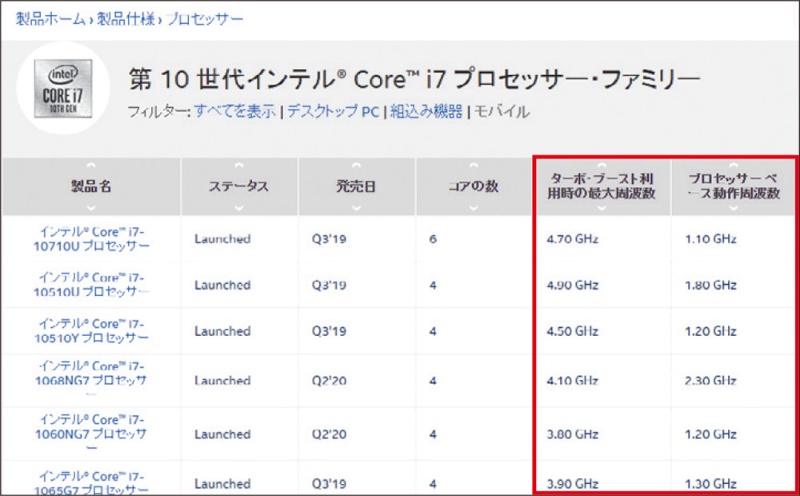Choose the モバイル filter
Image resolution: width=800 pixels, height=496 pixels.
click(x=501, y=111)
